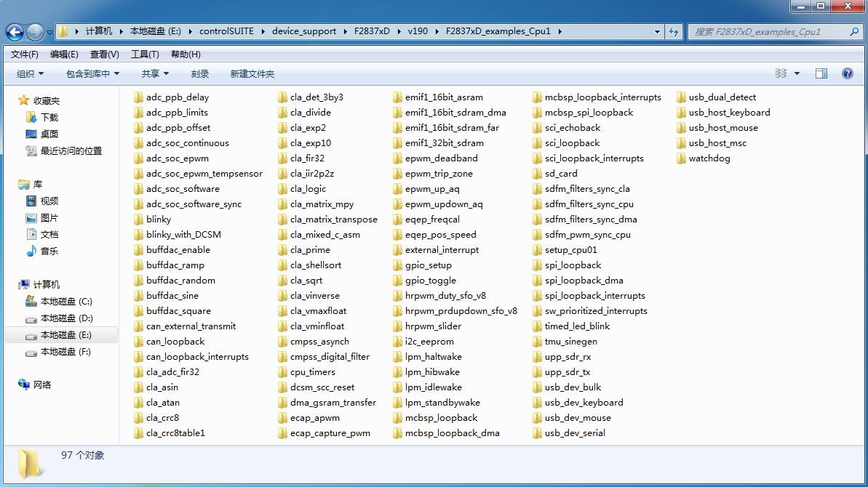The height and width of the screenshot is (487, 868).
Task: Select the sw_prioritized_interrupts folder name
Action: pos(596,311)
